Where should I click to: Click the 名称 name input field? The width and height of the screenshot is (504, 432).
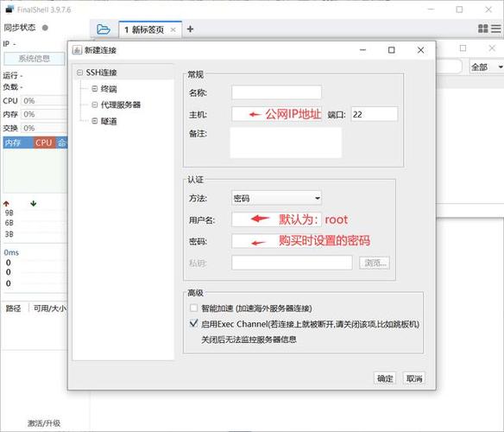(276, 92)
